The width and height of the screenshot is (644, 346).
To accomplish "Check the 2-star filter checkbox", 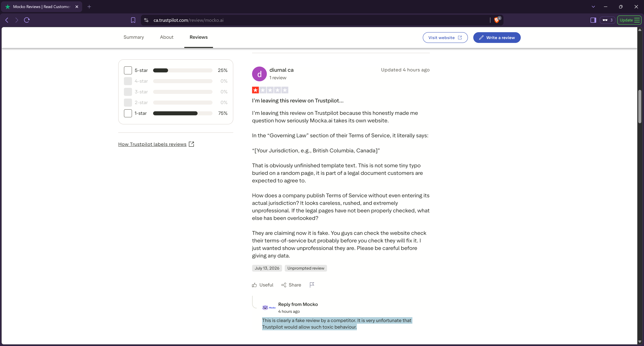I will [x=128, y=102].
